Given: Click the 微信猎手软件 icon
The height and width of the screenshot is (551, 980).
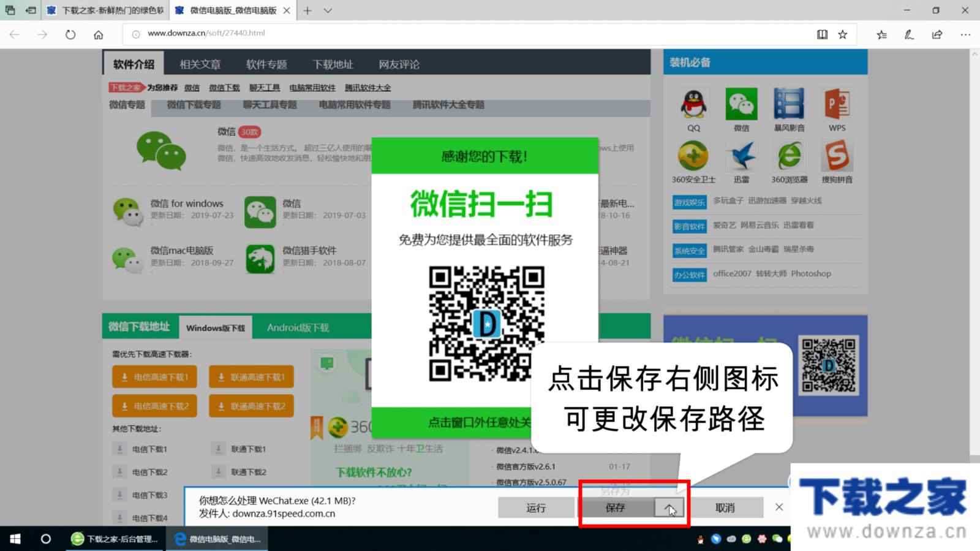Looking at the screenshot, I should coord(260,259).
